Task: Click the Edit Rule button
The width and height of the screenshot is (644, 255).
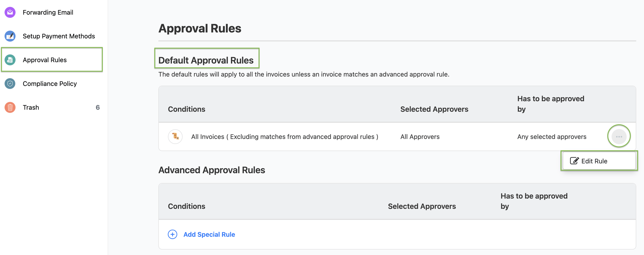Action: [598, 161]
